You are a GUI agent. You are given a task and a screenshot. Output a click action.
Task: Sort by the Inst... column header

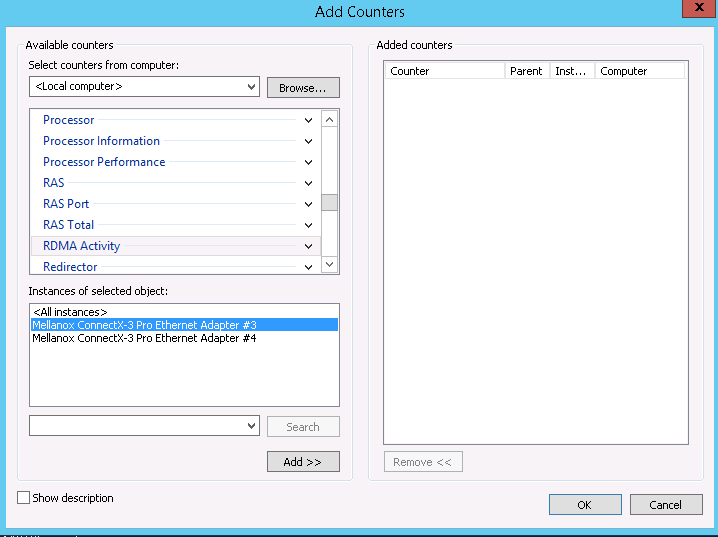[572, 71]
